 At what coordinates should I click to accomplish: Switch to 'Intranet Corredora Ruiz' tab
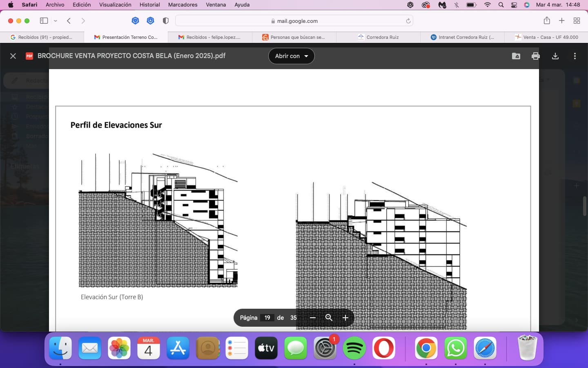pyautogui.click(x=462, y=37)
